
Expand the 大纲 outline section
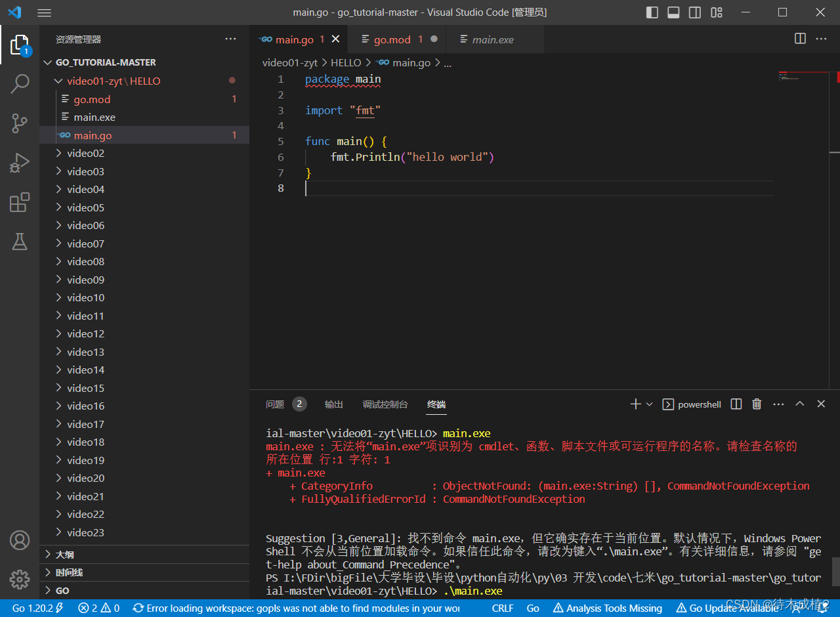pos(144,555)
